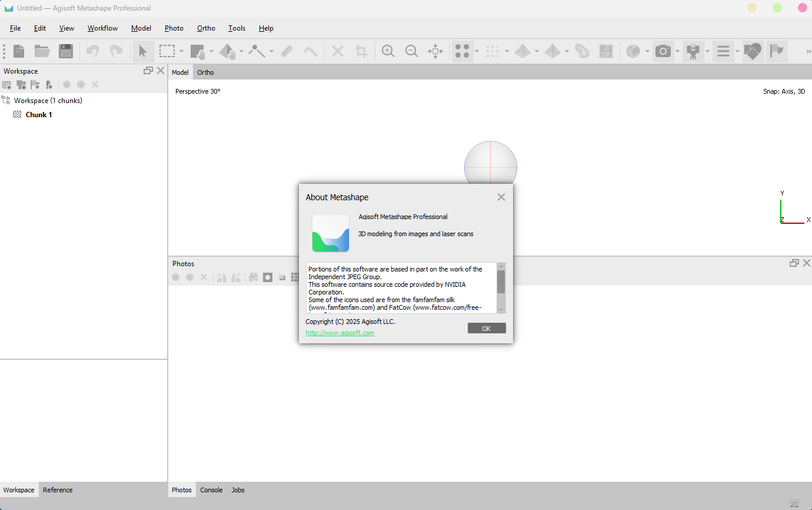
Task: Open the Move Region tool dropdown arrow
Action: pos(211,51)
